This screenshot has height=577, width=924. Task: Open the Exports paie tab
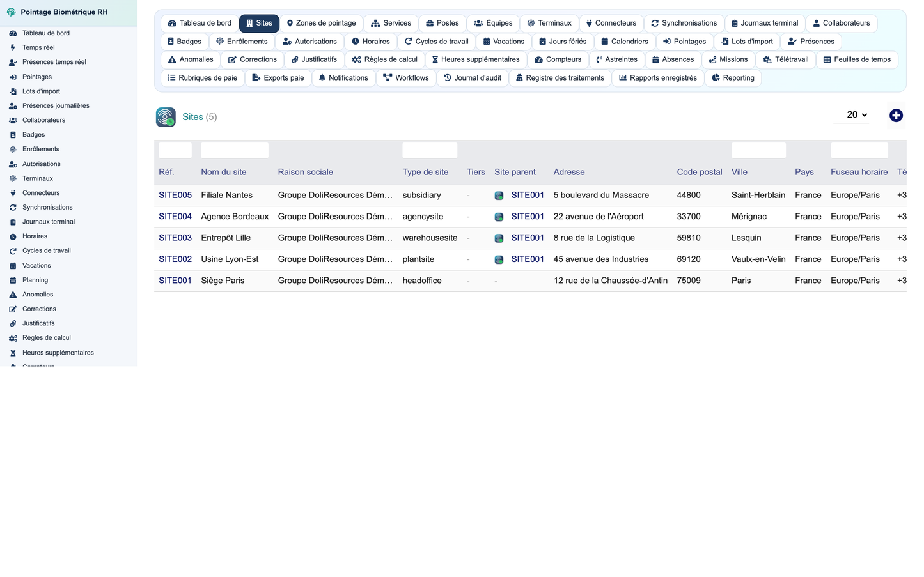(278, 78)
